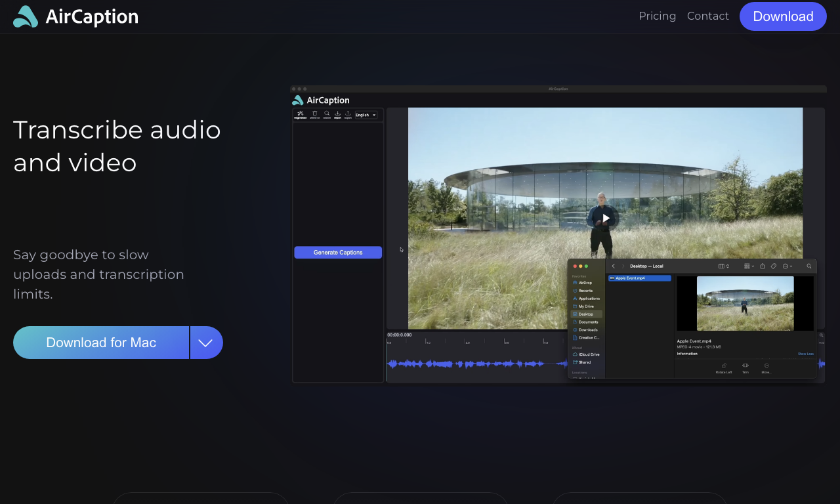This screenshot has width=840, height=504.
Task: Click the blue audio waveform track
Action: [476, 364]
